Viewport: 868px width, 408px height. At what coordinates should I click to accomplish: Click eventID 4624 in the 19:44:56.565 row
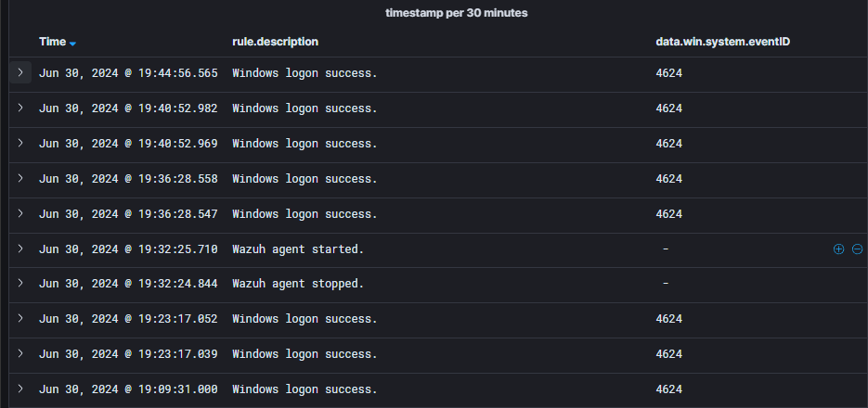click(x=668, y=73)
